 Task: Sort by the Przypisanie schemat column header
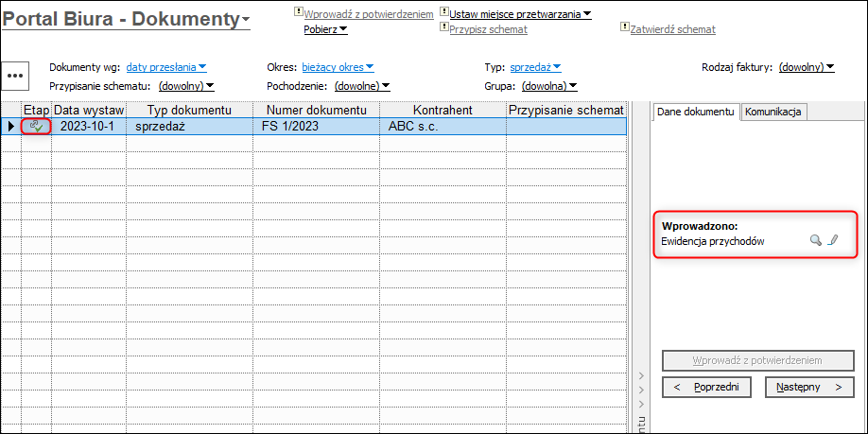(x=566, y=110)
